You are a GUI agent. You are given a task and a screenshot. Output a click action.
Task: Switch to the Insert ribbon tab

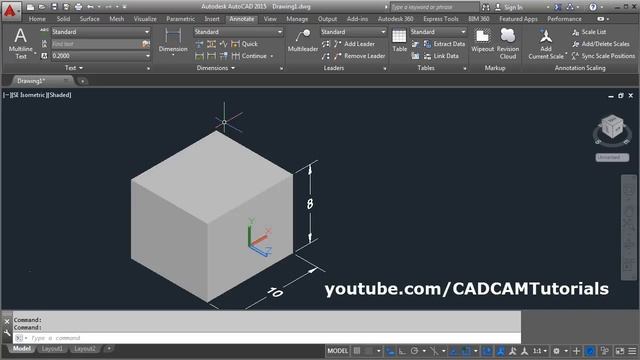[212, 19]
